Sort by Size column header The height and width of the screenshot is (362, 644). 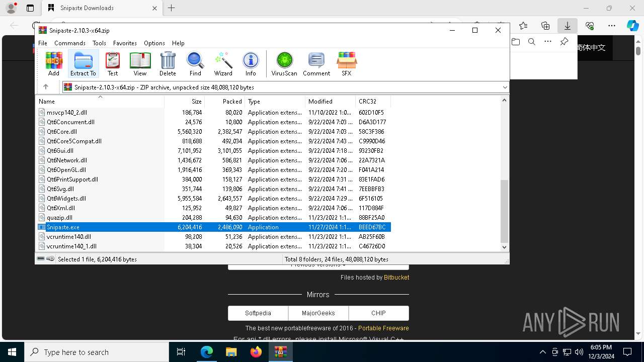pyautogui.click(x=184, y=101)
